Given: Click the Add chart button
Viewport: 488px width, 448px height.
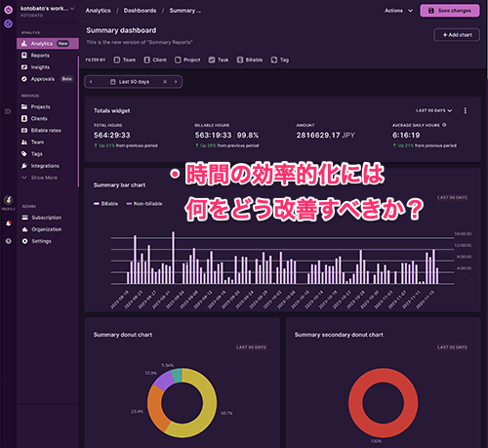Looking at the screenshot, I should [457, 35].
